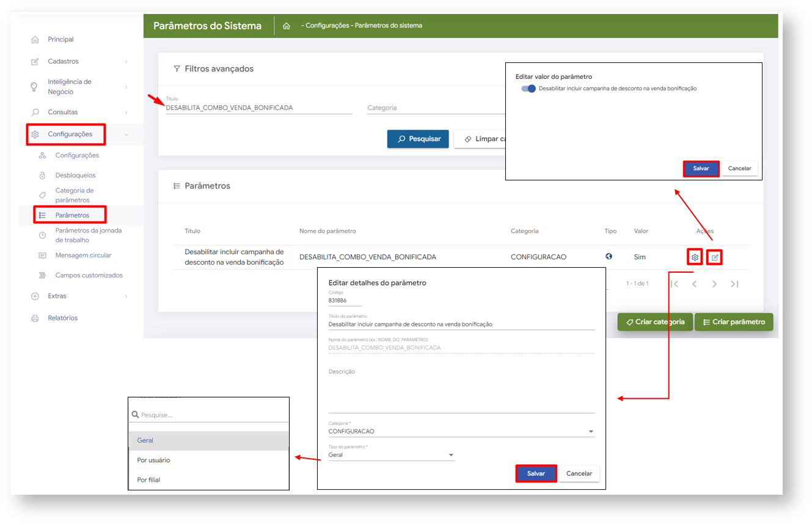The height and width of the screenshot is (524, 812).
Task: Click the Inteligência de Negócio lightbulb icon
Action: coord(34,87)
